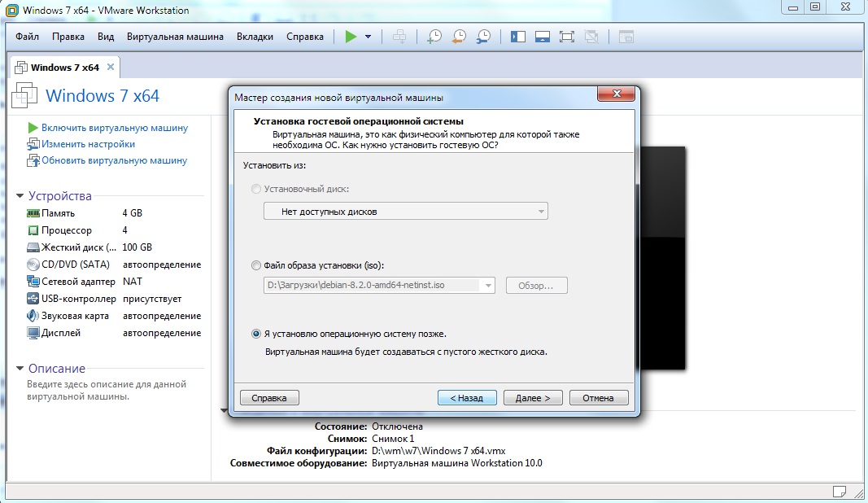Click the NAT network adapter value

pyautogui.click(x=133, y=282)
